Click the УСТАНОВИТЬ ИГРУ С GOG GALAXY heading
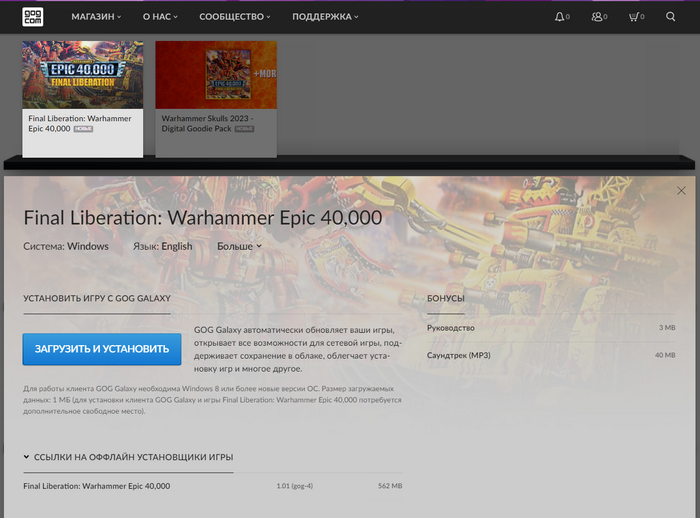The width and height of the screenshot is (700, 518). pos(97,298)
